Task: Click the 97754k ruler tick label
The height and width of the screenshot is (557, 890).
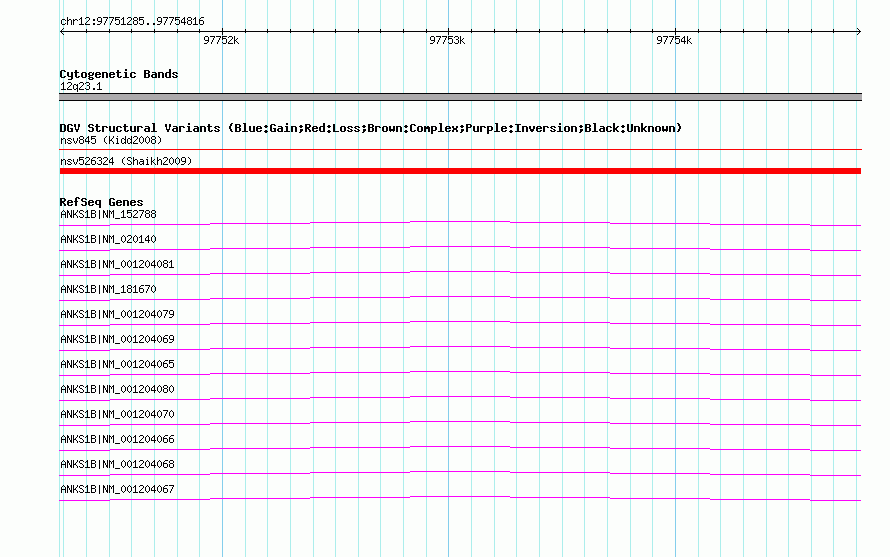Action: [x=674, y=40]
